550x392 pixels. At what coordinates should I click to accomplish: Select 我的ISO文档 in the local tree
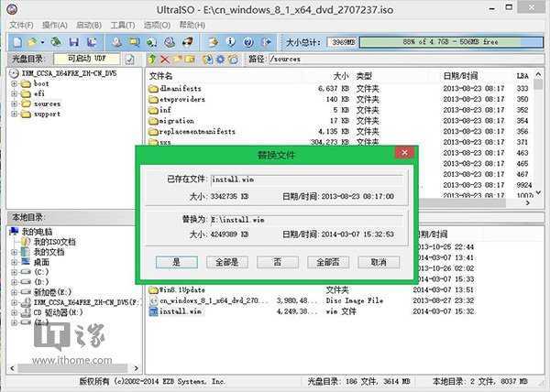[54, 242]
